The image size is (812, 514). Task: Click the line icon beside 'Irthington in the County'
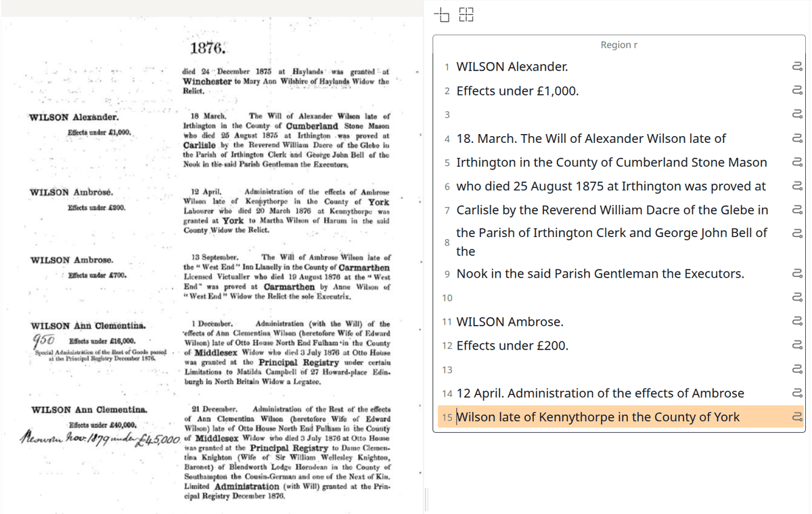[x=797, y=163]
